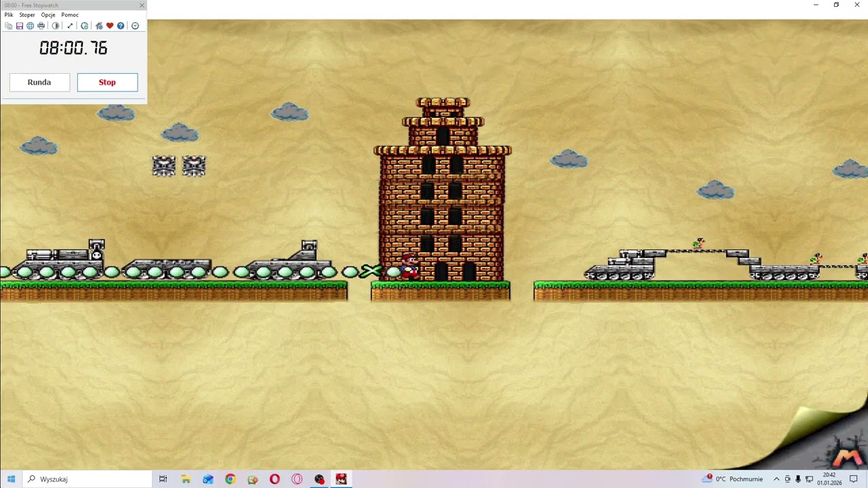Open File Explorer from the taskbar
The image size is (868, 488).
(x=186, y=479)
